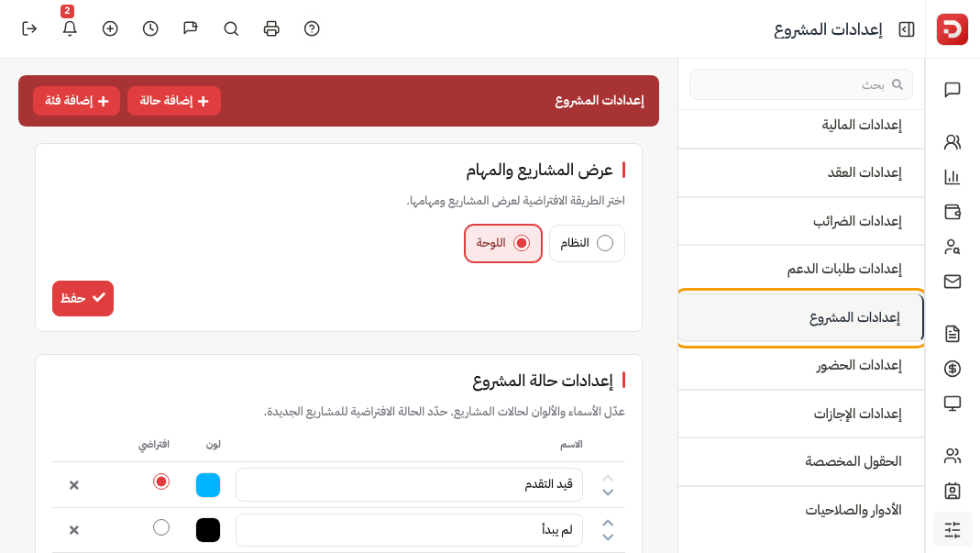Viewport: 980px width, 553px height.
Task: Open الأدوار والصلاحيات settings item
Action: click(800, 510)
